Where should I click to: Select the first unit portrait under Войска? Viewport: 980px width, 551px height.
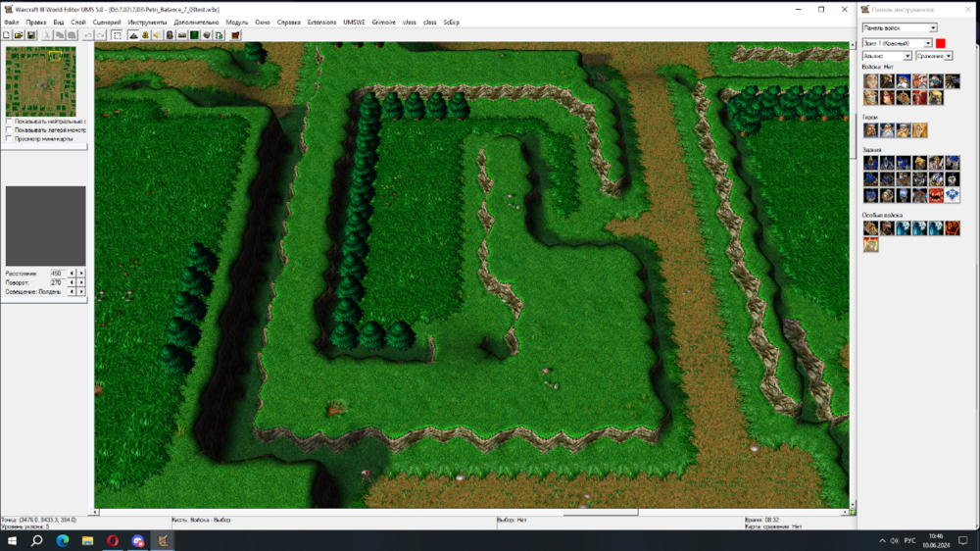pyautogui.click(x=871, y=81)
